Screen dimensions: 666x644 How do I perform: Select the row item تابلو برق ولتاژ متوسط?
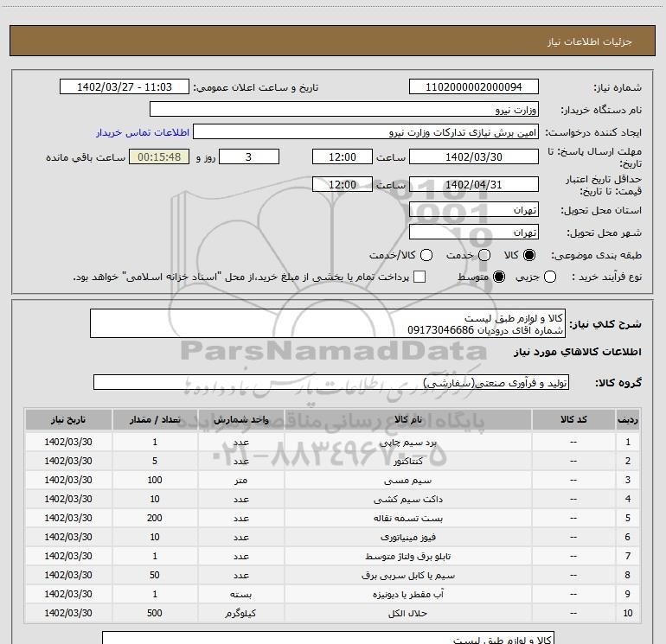click(x=407, y=556)
